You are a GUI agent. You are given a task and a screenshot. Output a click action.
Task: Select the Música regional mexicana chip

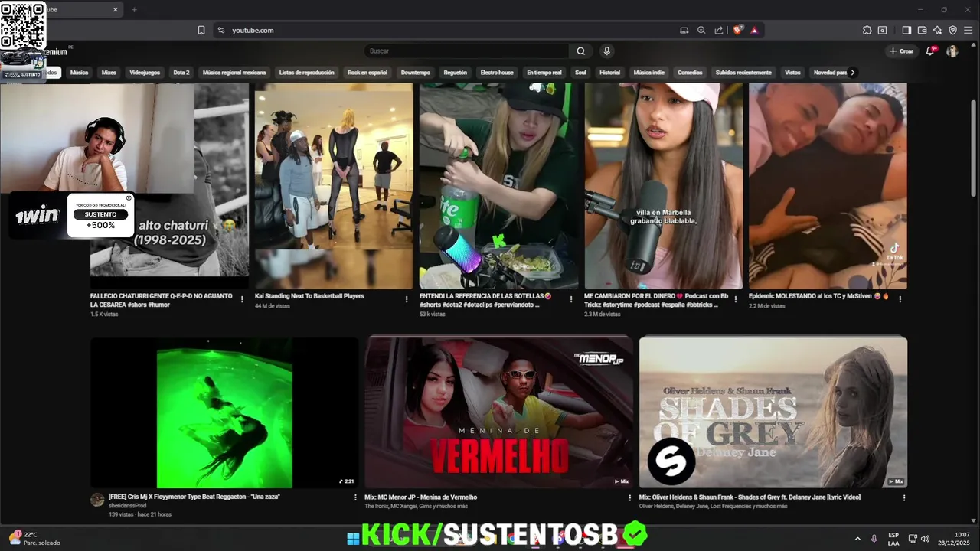[x=234, y=73]
